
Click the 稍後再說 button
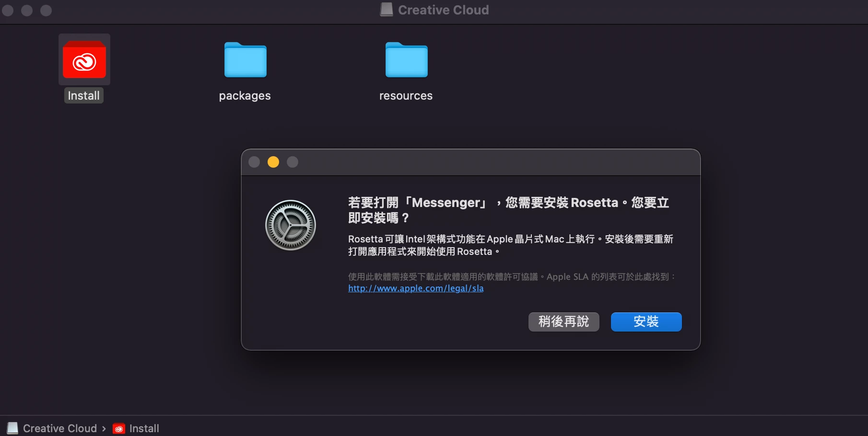click(563, 321)
